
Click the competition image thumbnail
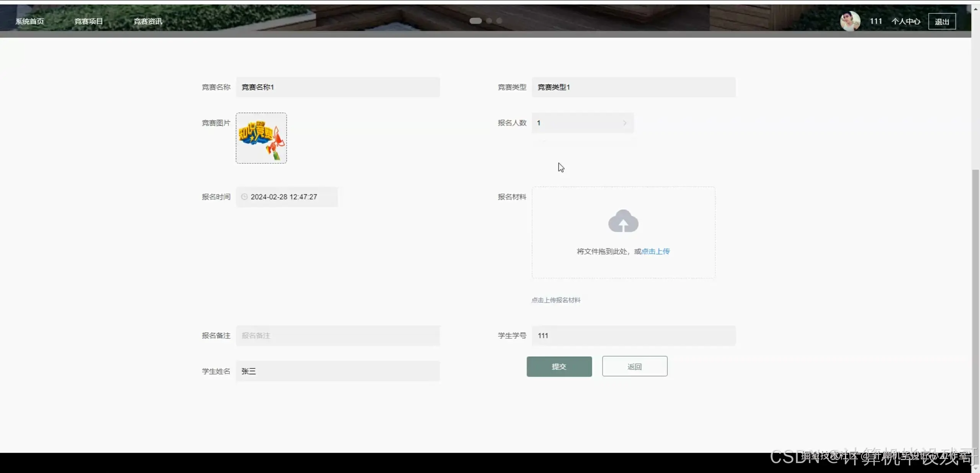click(261, 138)
